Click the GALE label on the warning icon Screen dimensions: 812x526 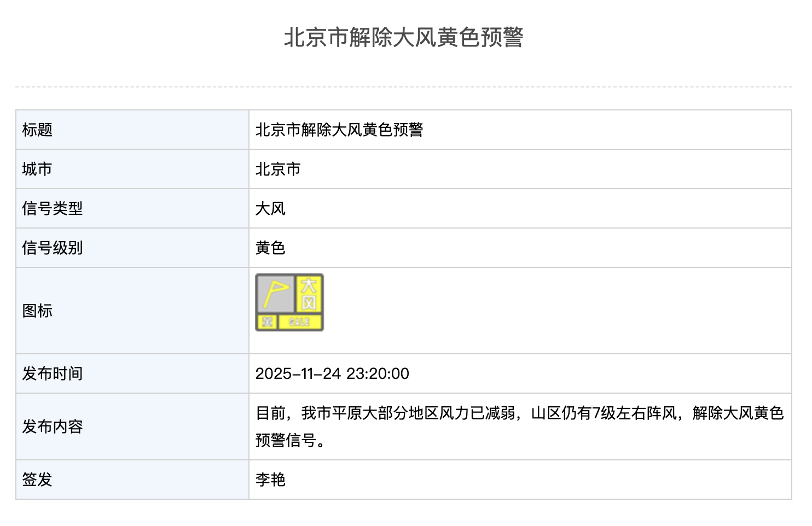point(299,322)
